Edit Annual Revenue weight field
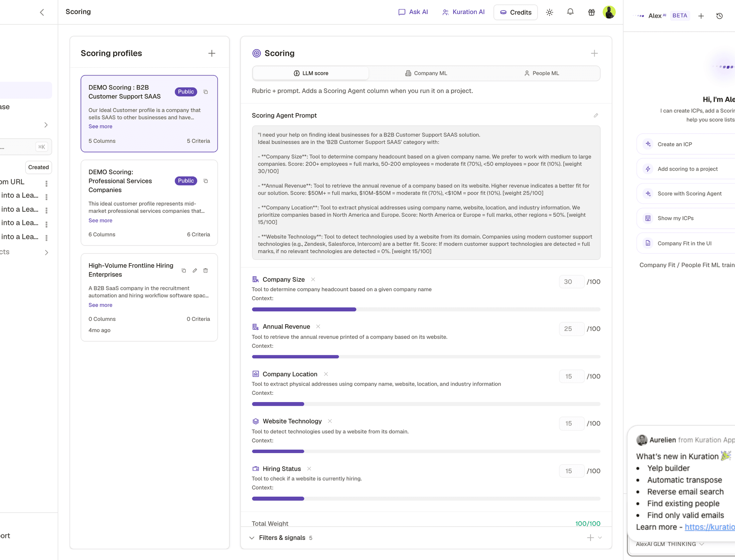The width and height of the screenshot is (735, 560). [x=572, y=329]
